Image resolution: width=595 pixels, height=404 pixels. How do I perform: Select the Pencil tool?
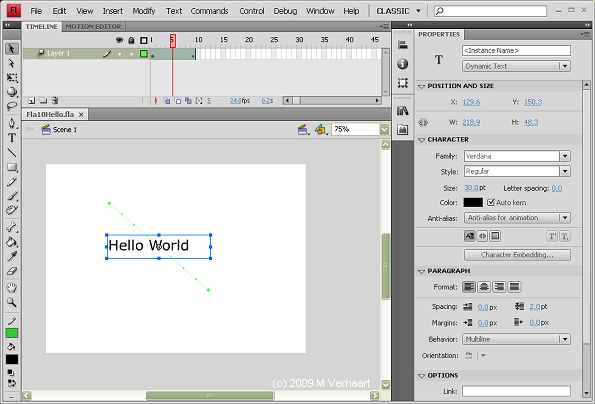pyautogui.click(x=12, y=182)
